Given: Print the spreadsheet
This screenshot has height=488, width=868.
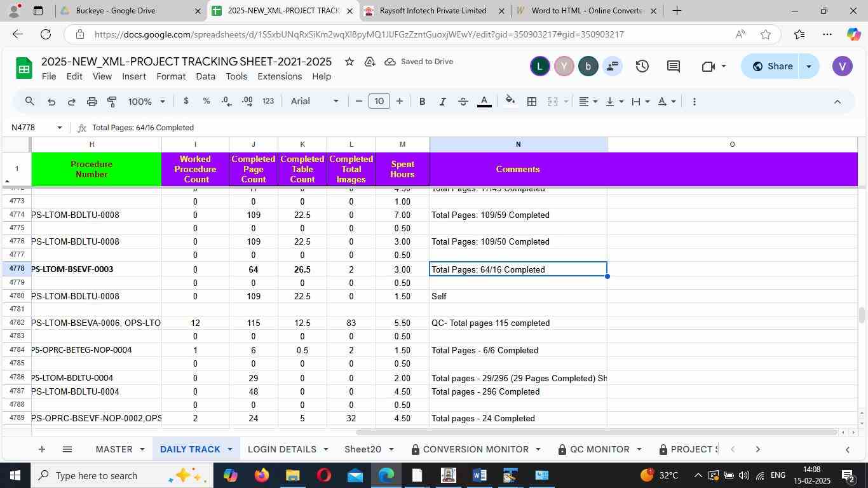Looking at the screenshot, I should [x=92, y=102].
